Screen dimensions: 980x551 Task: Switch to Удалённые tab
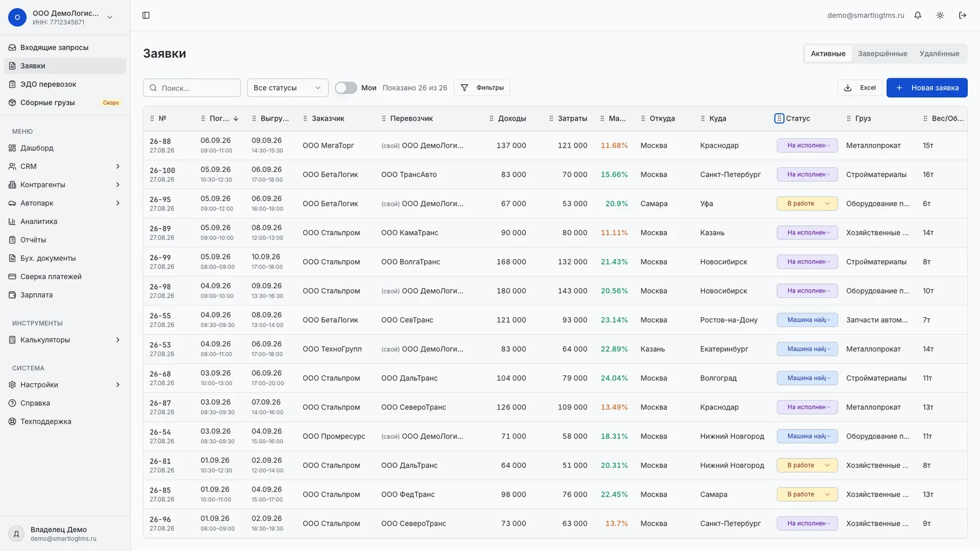click(x=939, y=53)
